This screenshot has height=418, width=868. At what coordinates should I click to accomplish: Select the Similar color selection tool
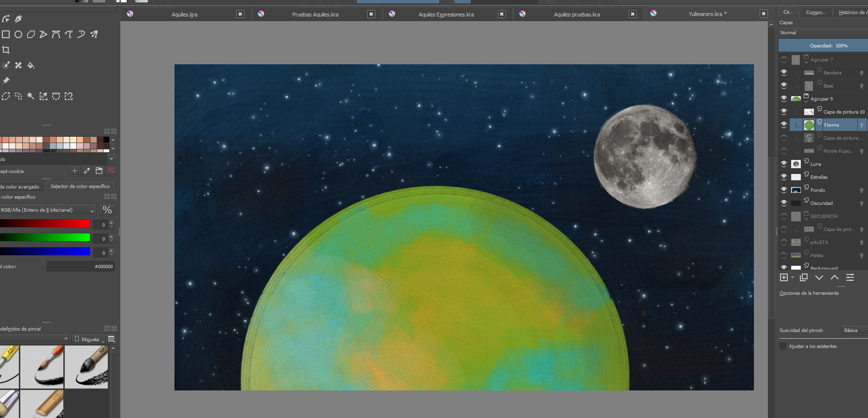point(43,96)
